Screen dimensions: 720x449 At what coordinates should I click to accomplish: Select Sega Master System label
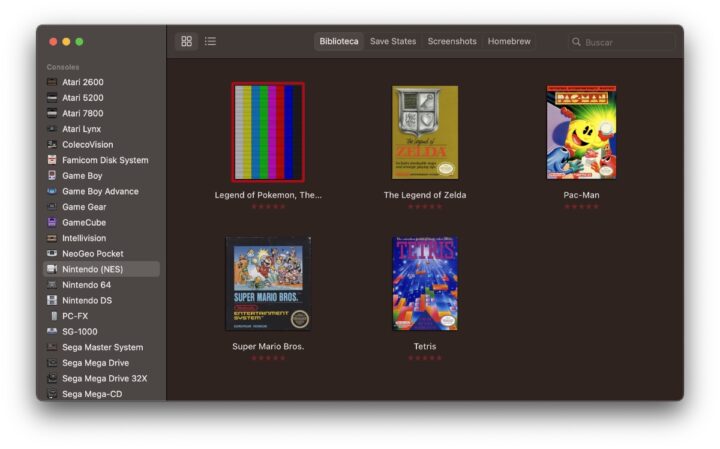coord(103,348)
